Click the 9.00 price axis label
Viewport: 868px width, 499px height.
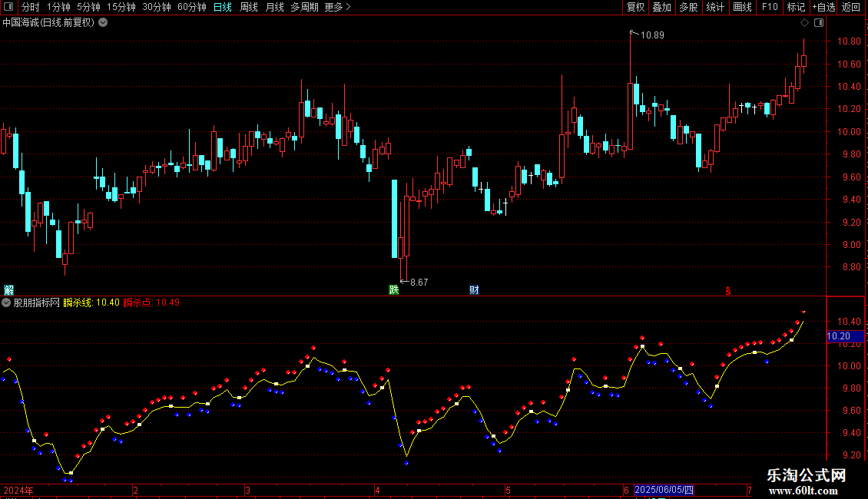851,245
